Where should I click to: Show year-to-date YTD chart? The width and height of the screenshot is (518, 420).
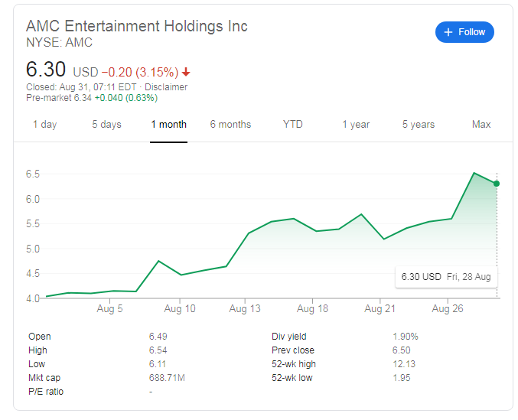pyautogui.click(x=293, y=125)
